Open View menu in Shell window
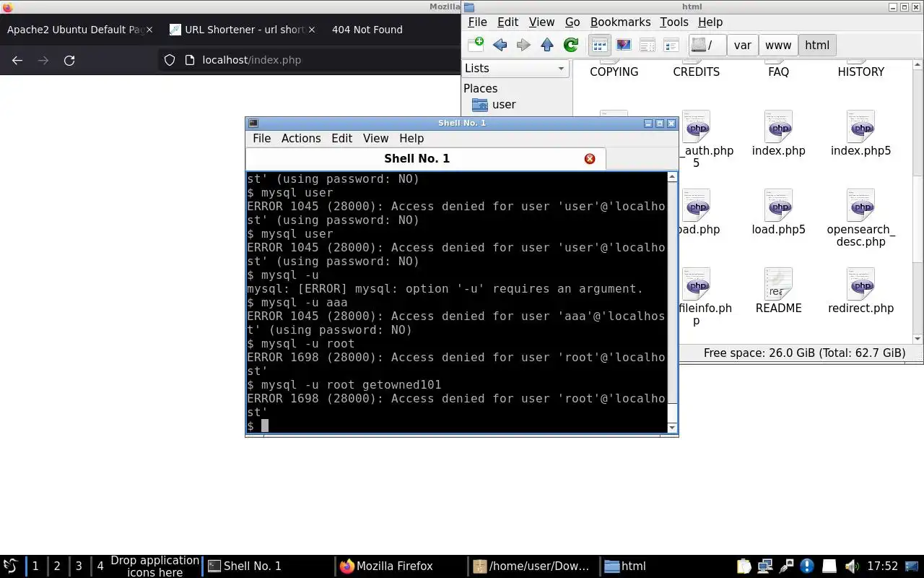Screen dimensions: 924x578 [375, 138]
